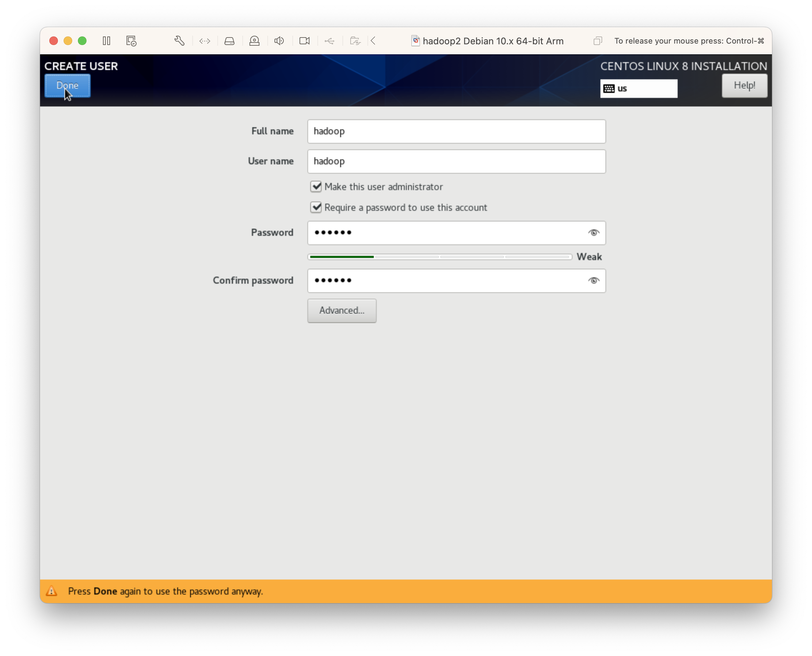
Task: Click in the User name field
Action: click(x=456, y=161)
